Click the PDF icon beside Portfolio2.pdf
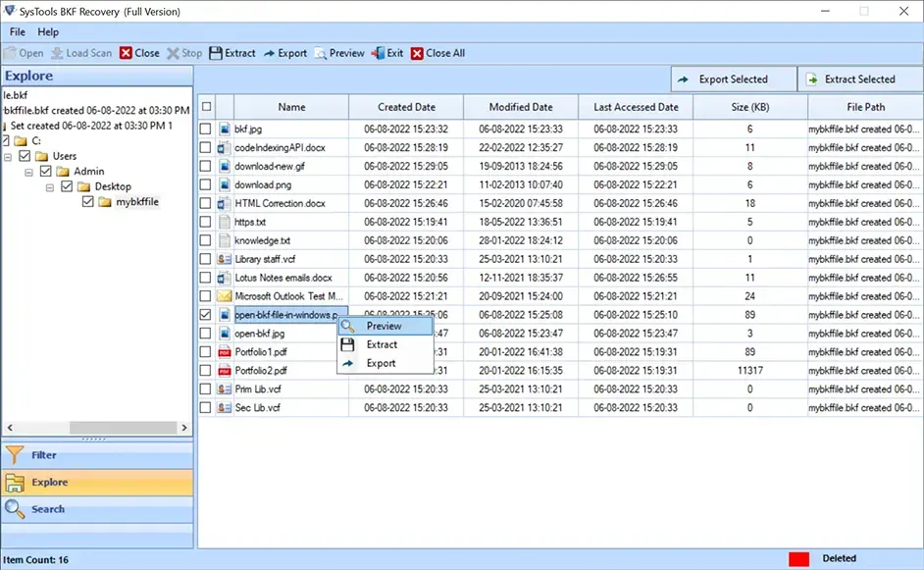924x570 pixels. tap(224, 371)
